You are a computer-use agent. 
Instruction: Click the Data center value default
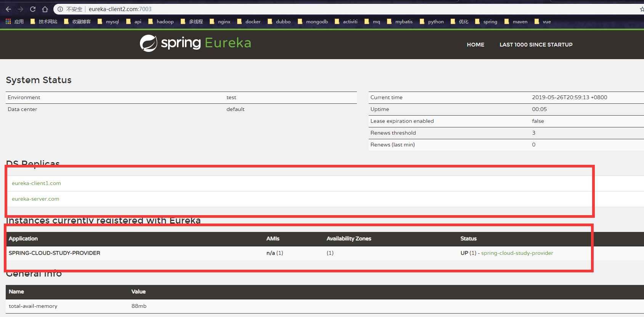(x=235, y=109)
